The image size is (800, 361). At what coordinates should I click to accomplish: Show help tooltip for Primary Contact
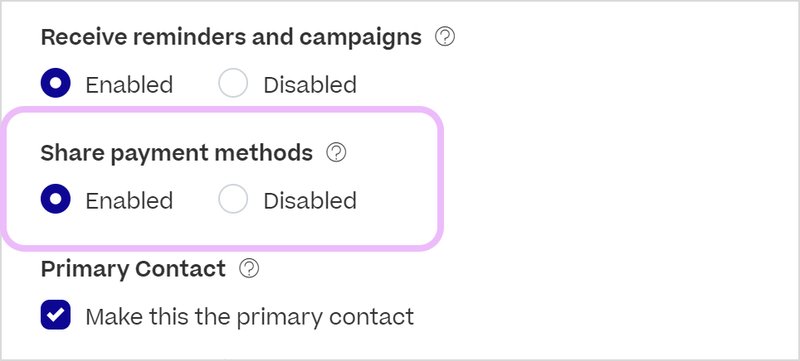[249, 269]
